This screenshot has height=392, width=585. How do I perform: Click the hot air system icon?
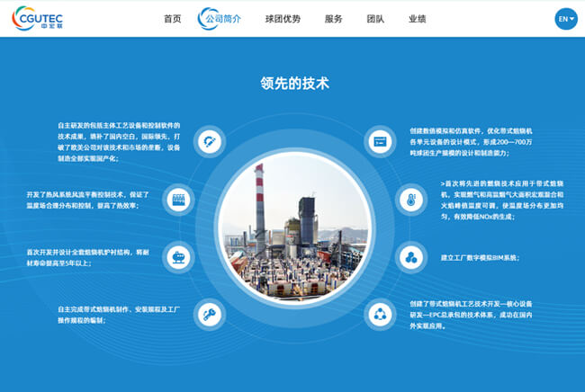point(179,199)
